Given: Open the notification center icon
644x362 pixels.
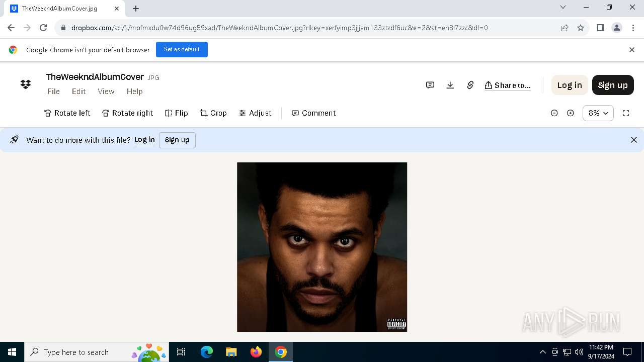Looking at the screenshot, I should coord(627,352).
